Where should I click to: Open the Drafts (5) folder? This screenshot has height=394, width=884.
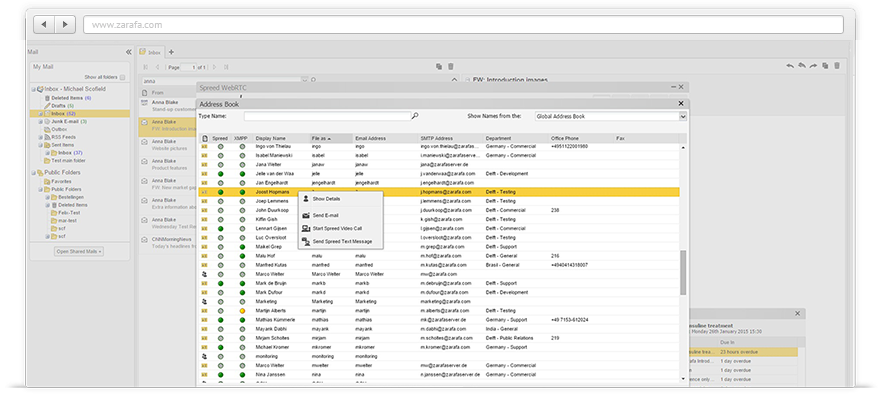[x=59, y=105]
